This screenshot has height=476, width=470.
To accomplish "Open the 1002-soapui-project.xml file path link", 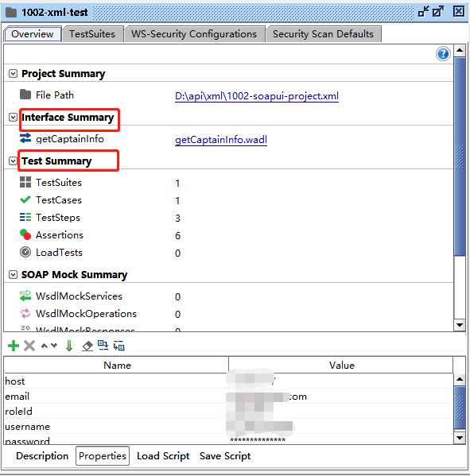I will point(257,96).
